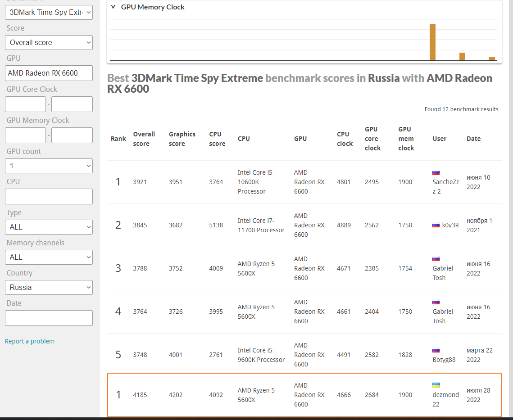Expand the Type dropdown set to ALL
513x420 pixels.
49,227
